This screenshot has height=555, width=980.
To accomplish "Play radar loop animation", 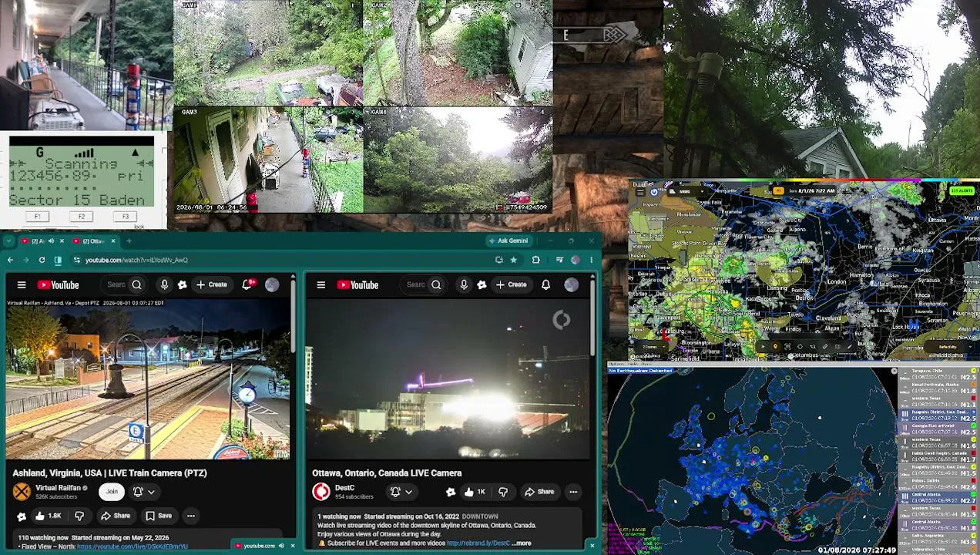I will click(763, 347).
